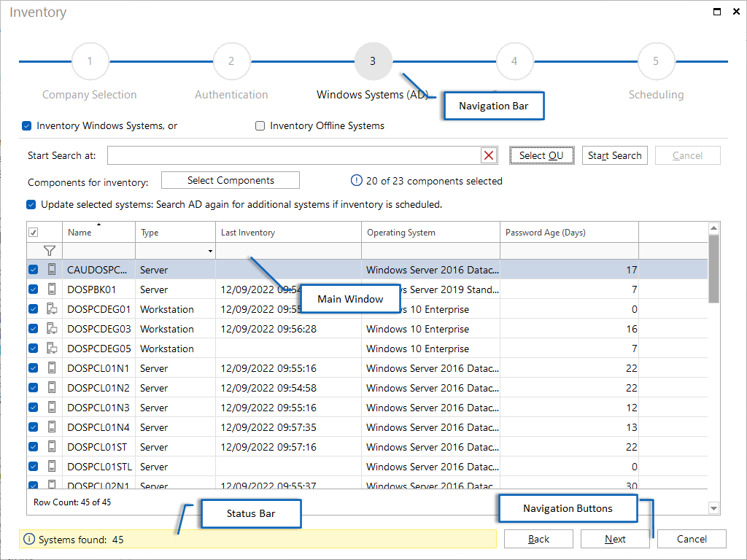Uncheck the DOSPCL01N1 row checkbox
The width and height of the screenshot is (747, 560).
[x=34, y=368]
